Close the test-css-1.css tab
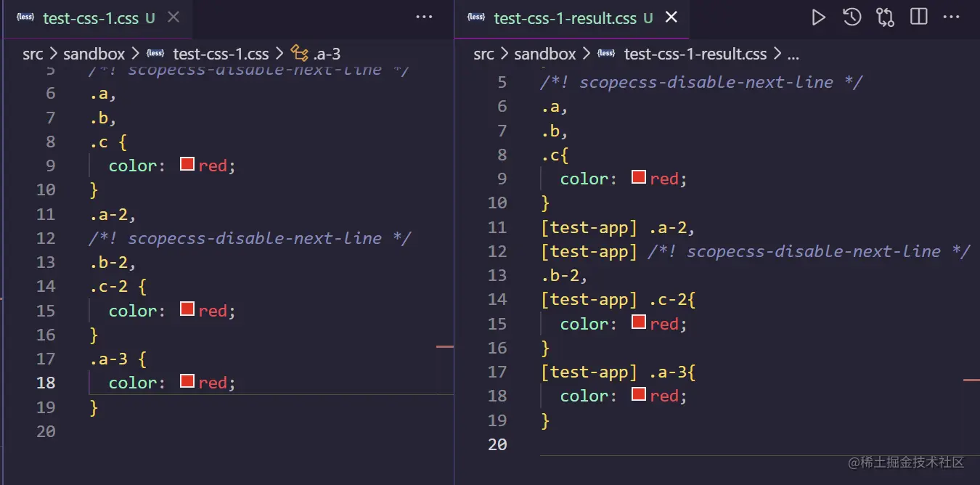The height and width of the screenshot is (485, 980). click(173, 17)
